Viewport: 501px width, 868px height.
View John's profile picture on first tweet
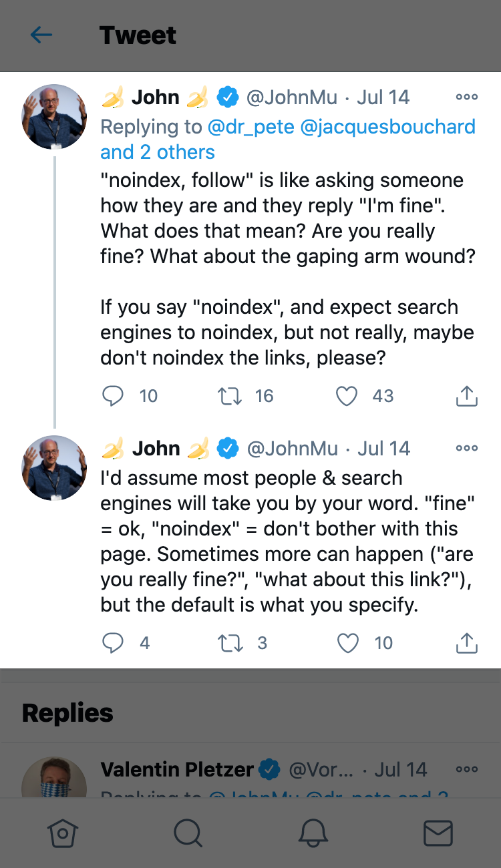click(55, 116)
